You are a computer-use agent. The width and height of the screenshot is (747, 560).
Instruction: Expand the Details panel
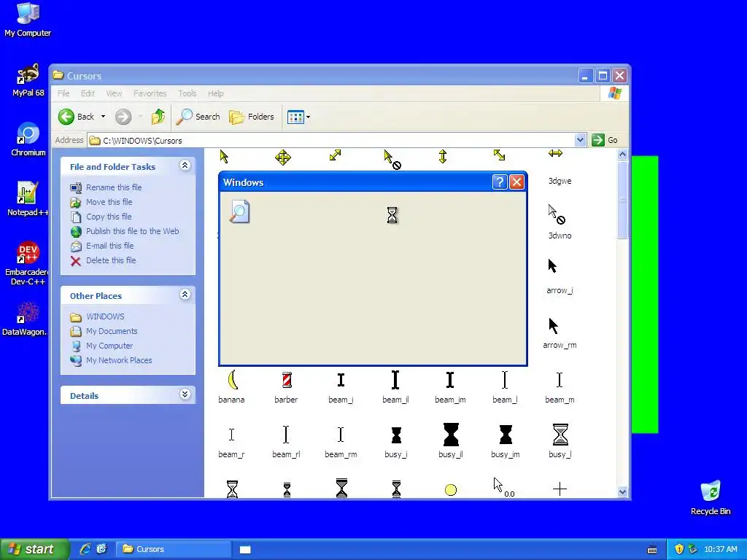(185, 394)
